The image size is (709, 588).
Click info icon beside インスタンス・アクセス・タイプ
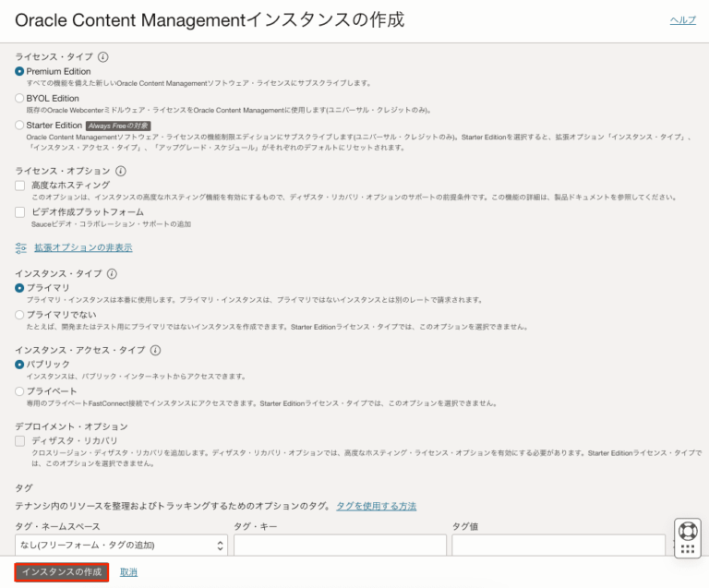155,351
